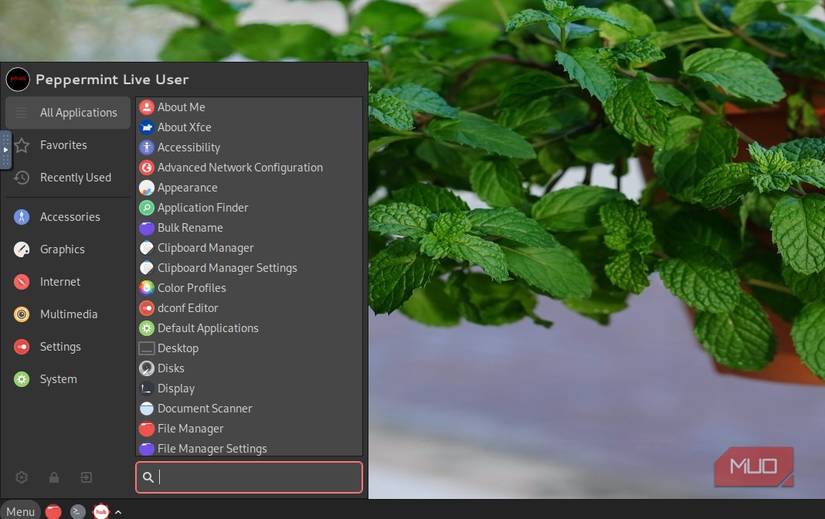Open Advanced Network Configuration
This screenshot has width=825, height=519.
[x=239, y=168]
